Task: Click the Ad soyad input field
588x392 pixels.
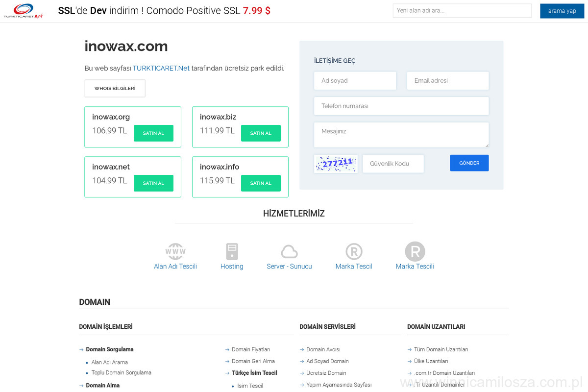Action: click(x=355, y=81)
